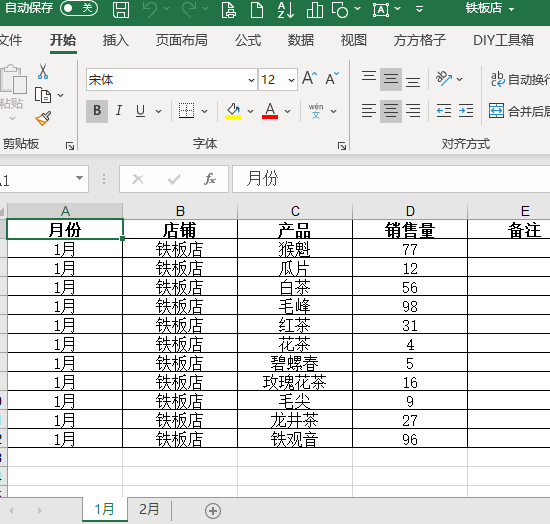The image size is (550, 524).
Task: Confirm formula entry checkmark icon
Action: pyautogui.click(x=174, y=179)
